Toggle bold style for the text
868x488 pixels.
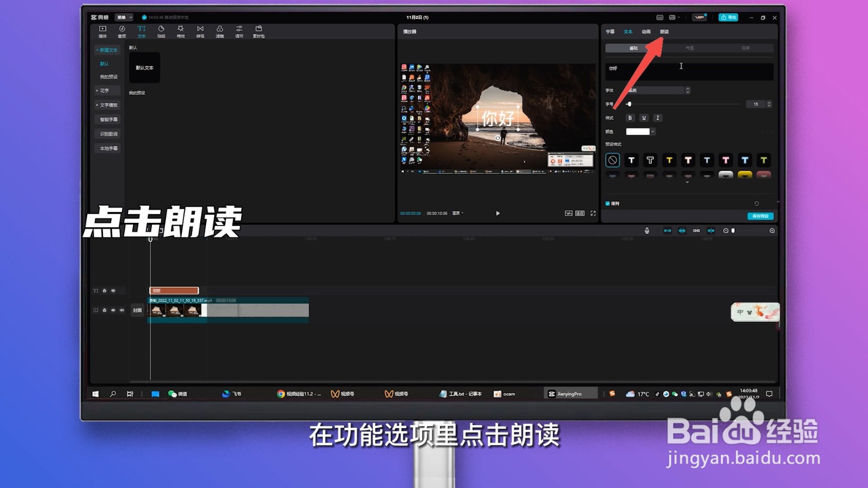pos(630,118)
